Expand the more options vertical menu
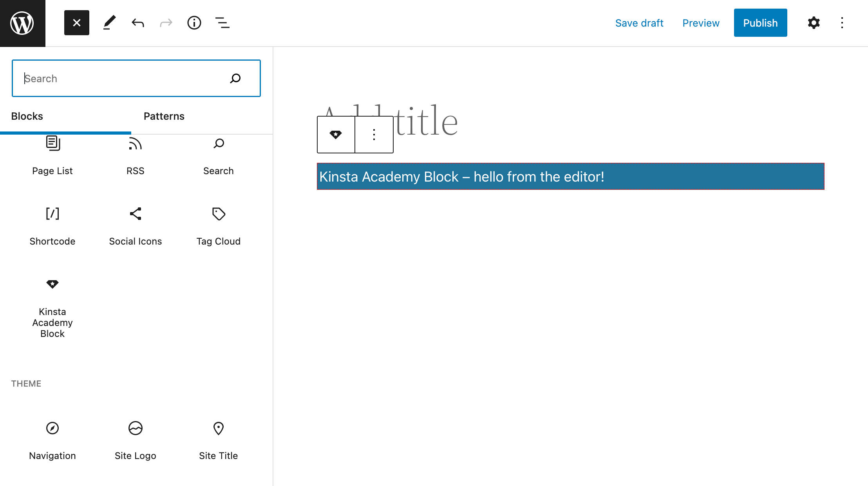 843,23
